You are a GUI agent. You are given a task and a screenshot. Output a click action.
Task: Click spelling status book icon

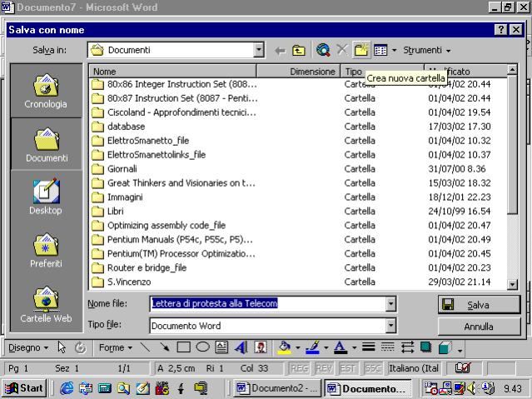pos(463,367)
